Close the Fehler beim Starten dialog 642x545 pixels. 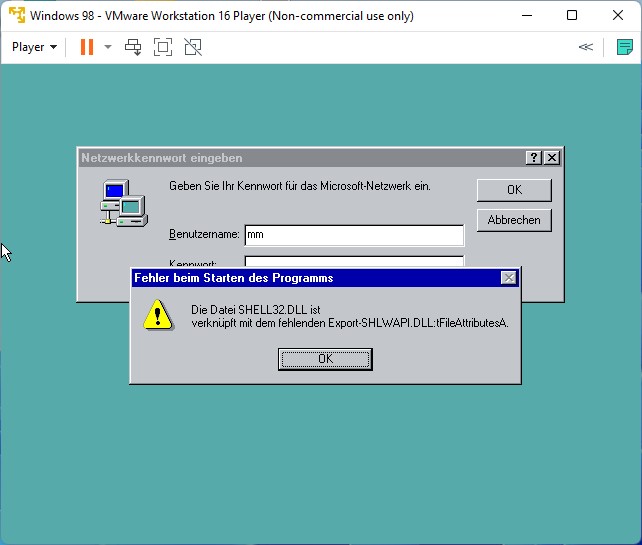(x=509, y=278)
